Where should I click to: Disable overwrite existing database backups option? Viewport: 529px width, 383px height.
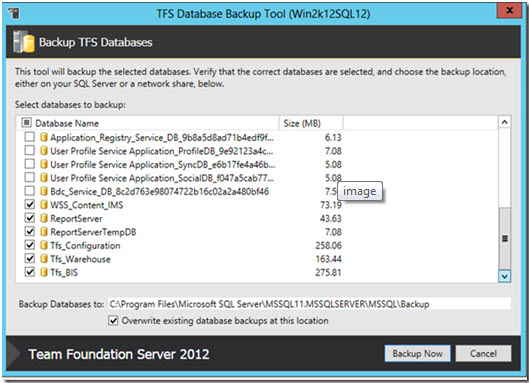click(x=113, y=320)
